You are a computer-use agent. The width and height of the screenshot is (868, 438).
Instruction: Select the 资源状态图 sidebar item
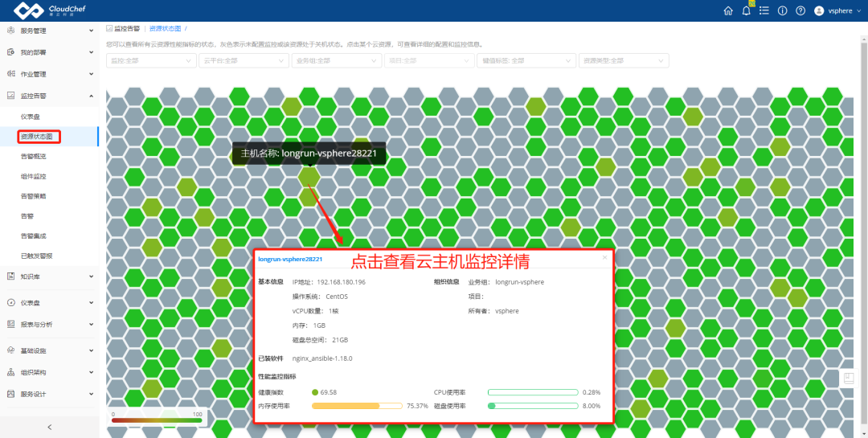pos(37,136)
